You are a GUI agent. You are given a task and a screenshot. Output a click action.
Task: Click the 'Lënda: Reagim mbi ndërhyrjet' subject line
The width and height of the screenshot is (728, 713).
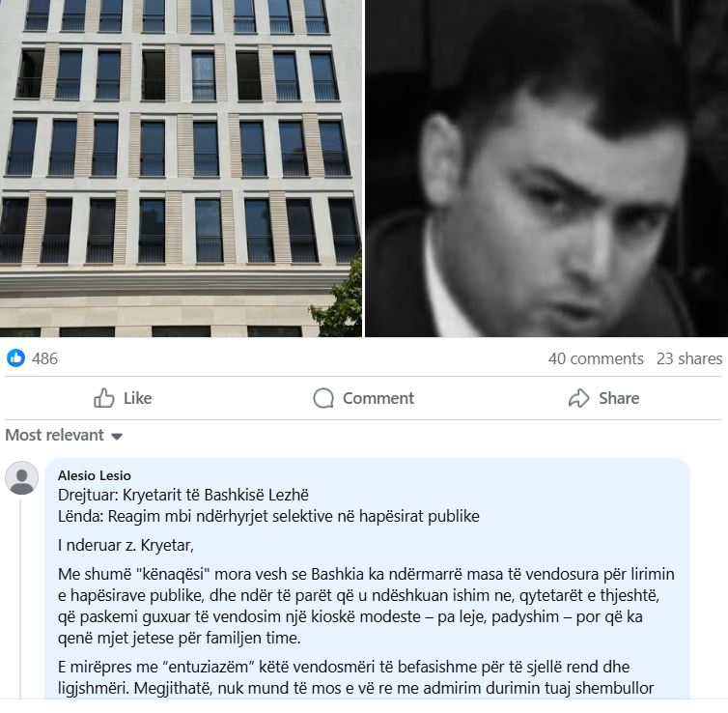tap(268, 516)
